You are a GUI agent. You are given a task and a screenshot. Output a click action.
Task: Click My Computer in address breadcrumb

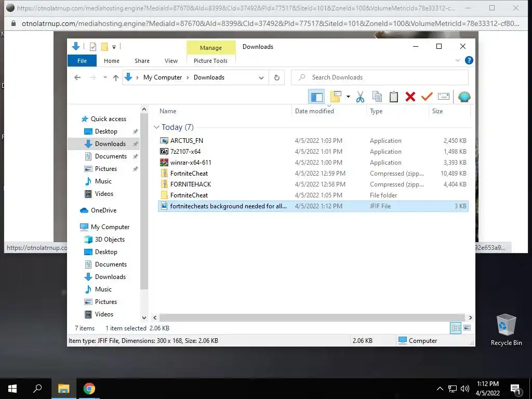(163, 77)
